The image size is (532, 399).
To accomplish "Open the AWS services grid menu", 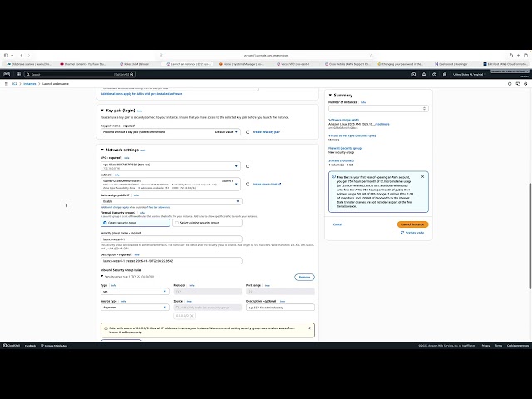I will point(18,74).
